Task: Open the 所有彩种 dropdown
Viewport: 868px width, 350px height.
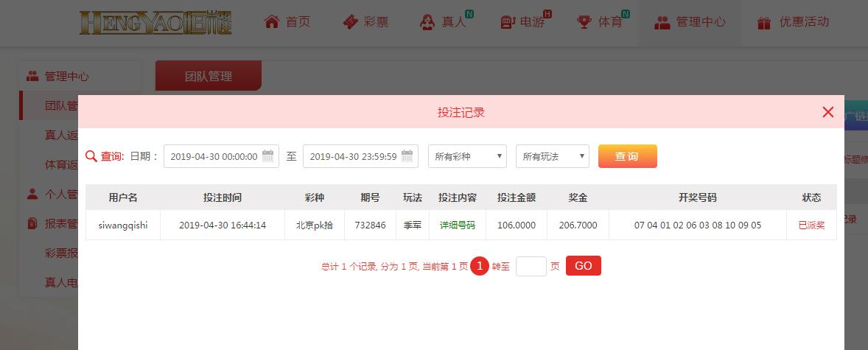Action: tap(467, 156)
